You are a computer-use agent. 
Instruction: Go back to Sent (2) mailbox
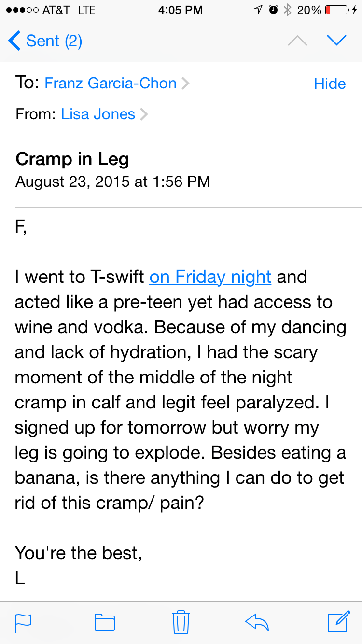pos(45,41)
